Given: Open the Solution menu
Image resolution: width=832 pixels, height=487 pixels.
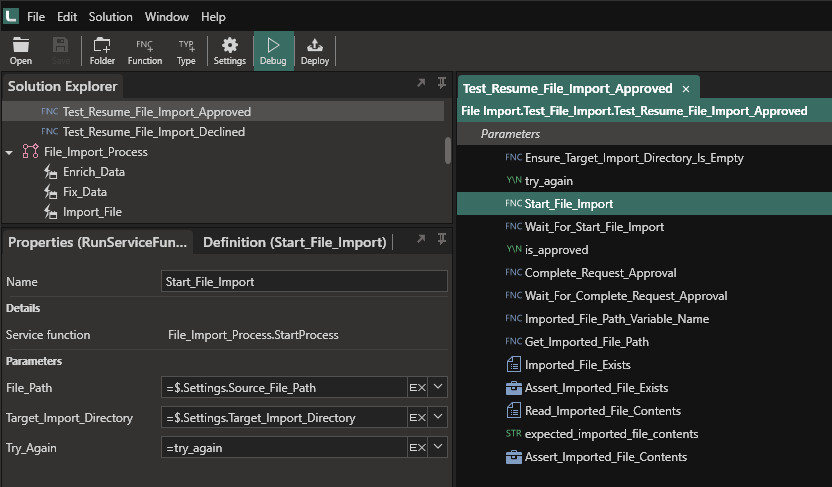Looking at the screenshot, I should click(x=110, y=17).
